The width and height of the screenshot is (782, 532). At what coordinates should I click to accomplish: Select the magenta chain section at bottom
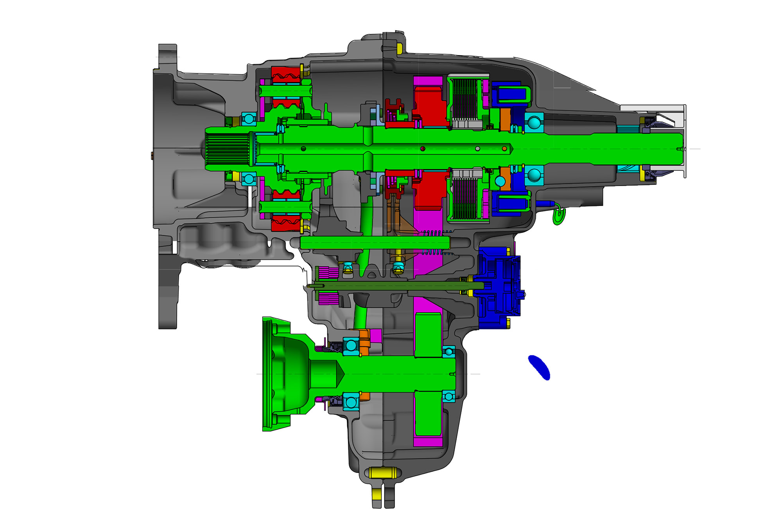tap(428, 442)
